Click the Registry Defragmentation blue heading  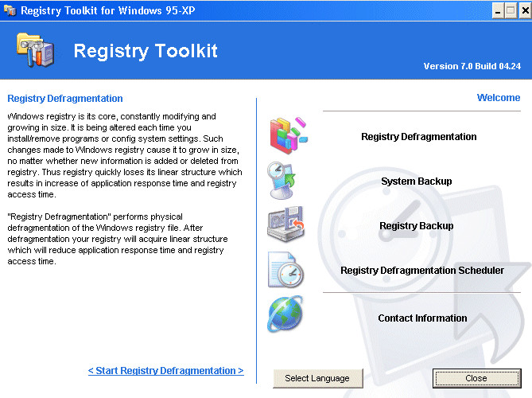65,99
